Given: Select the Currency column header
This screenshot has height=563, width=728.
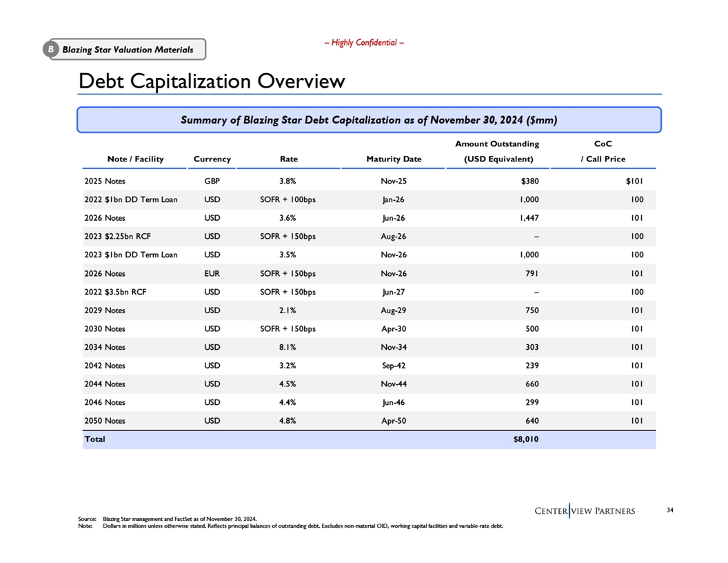Looking at the screenshot, I should (212, 159).
